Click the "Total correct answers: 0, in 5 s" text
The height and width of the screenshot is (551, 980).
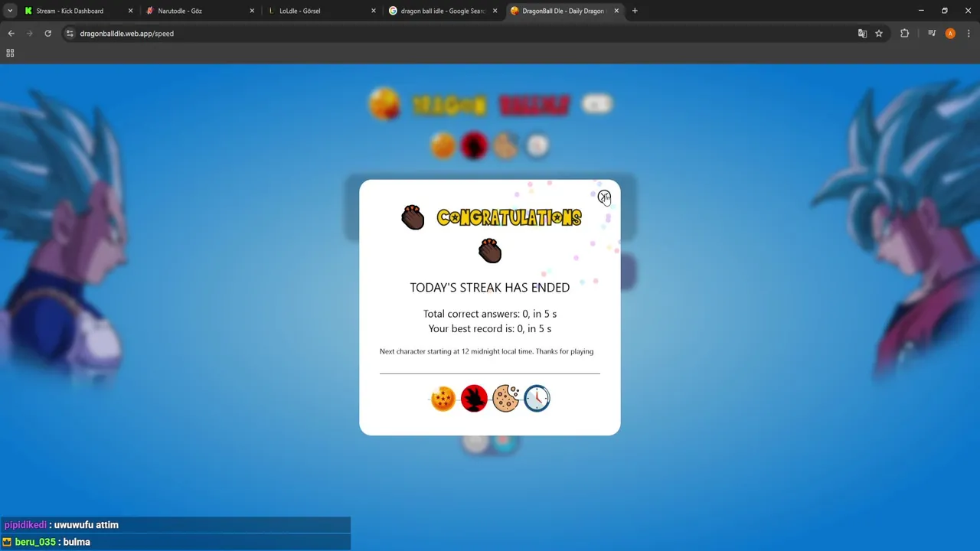(x=490, y=314)
